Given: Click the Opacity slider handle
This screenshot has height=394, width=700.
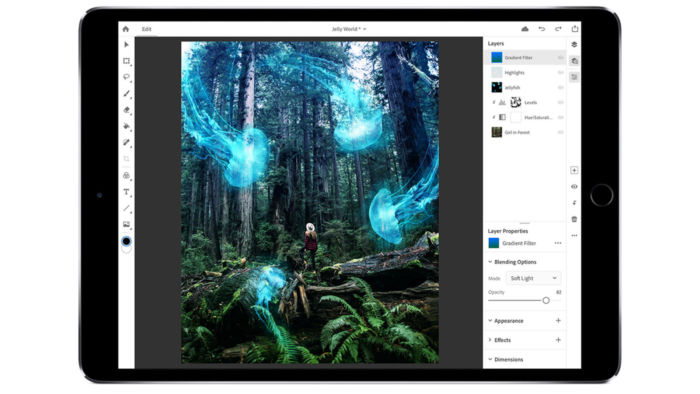Looking at the screenshot, I should [x=546, y=300].
